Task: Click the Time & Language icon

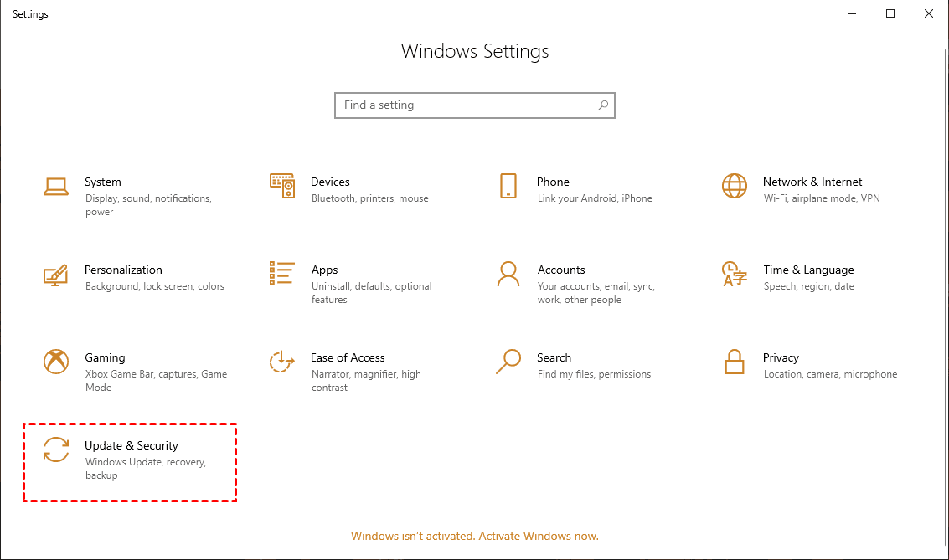Action: pos(734,274)
